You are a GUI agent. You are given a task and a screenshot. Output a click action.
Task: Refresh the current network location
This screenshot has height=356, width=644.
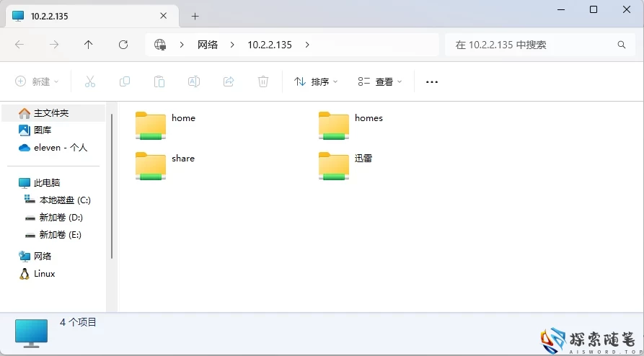pyautogui.click(x=123, y=45)
